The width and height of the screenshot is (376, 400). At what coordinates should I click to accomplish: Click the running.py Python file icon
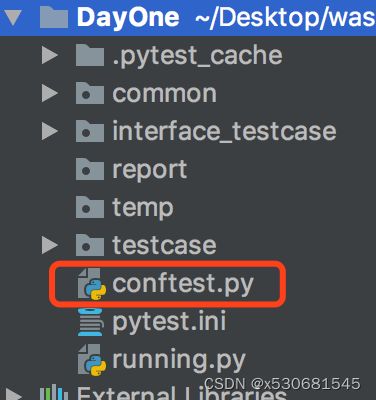click(92, 360)
